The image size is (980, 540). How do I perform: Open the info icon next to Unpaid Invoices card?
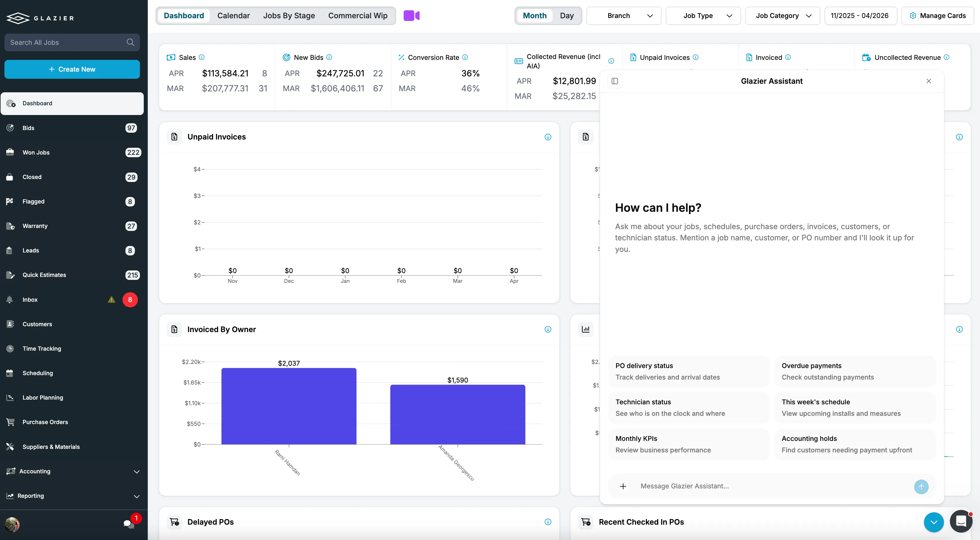coord(695,57)
